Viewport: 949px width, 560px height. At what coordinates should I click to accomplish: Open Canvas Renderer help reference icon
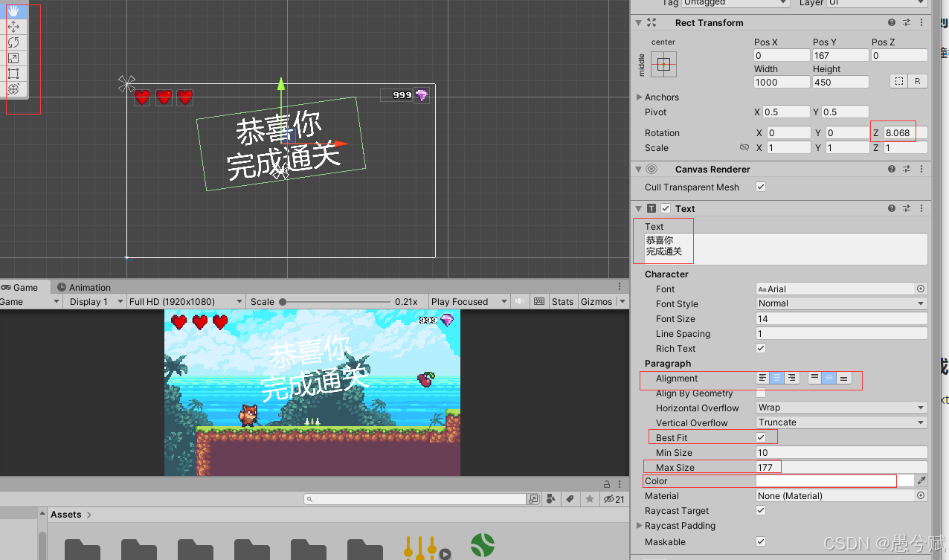[892, 170]
